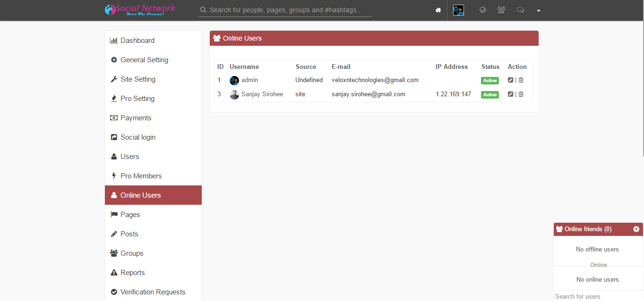Open the Dashboard menu item

137,41
